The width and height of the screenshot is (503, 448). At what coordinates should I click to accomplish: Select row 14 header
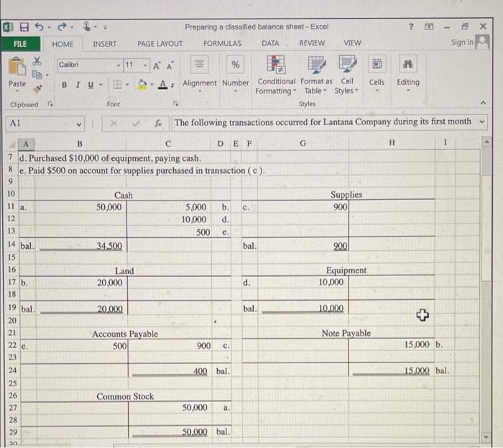[11, 244]
